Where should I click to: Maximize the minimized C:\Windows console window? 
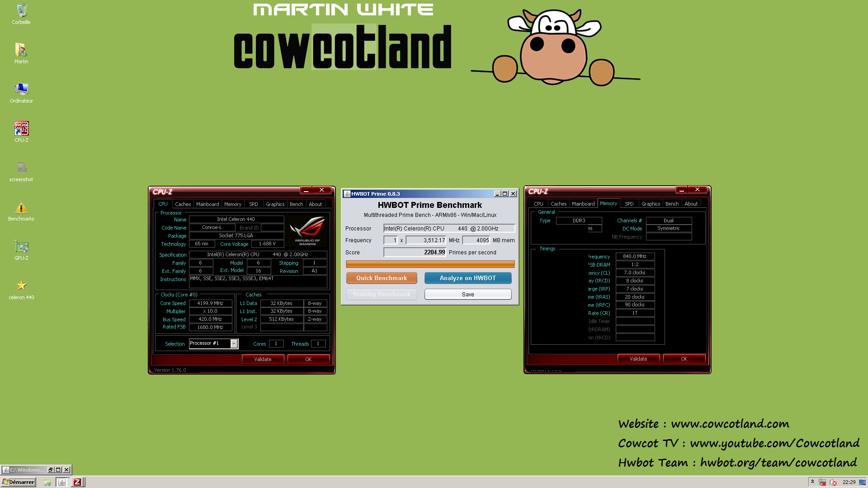[58, 470]
